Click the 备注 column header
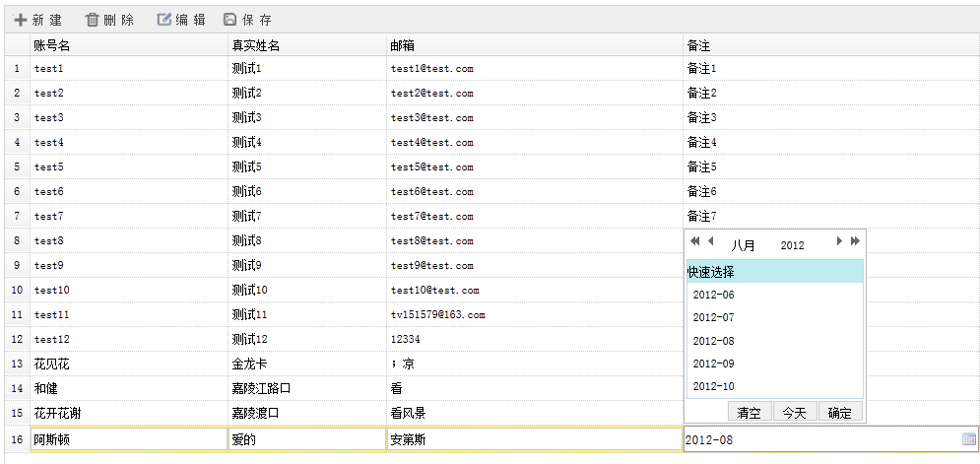This screenshot has width=980, height=464. (831, 45)
